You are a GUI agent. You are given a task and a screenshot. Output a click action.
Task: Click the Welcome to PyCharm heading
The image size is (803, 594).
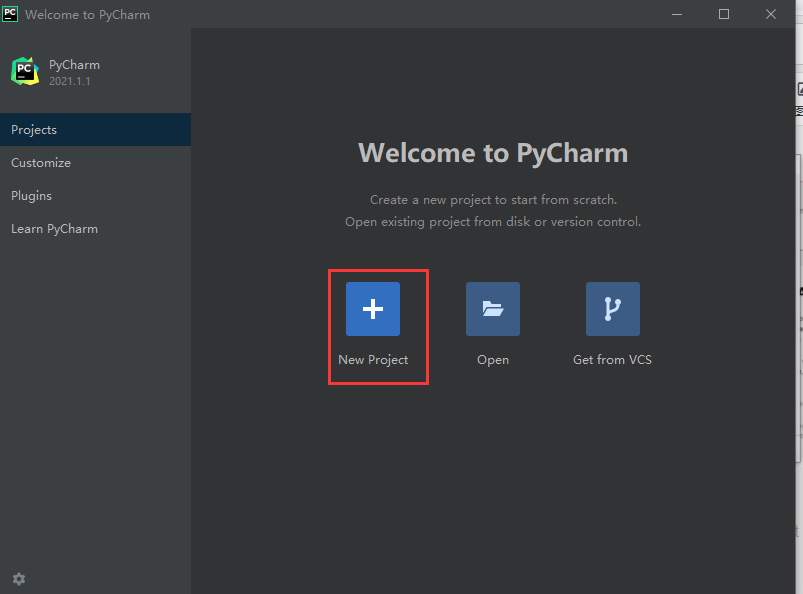493,153
